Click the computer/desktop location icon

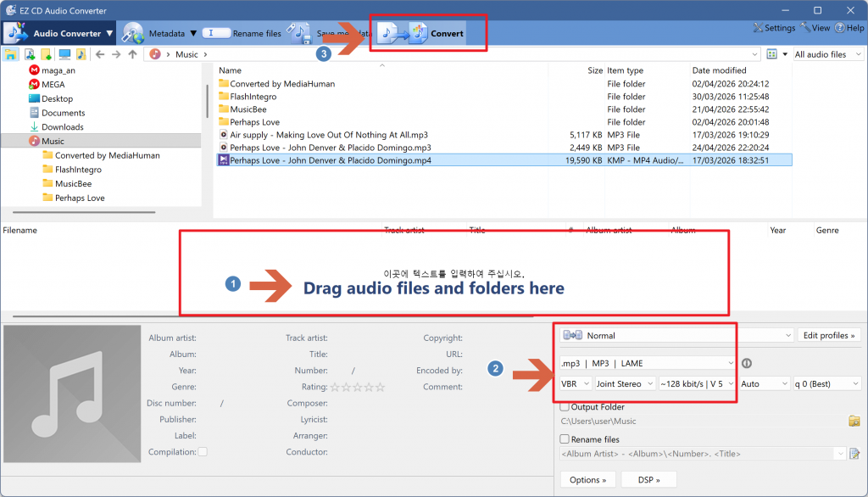(x=64, y=54)
